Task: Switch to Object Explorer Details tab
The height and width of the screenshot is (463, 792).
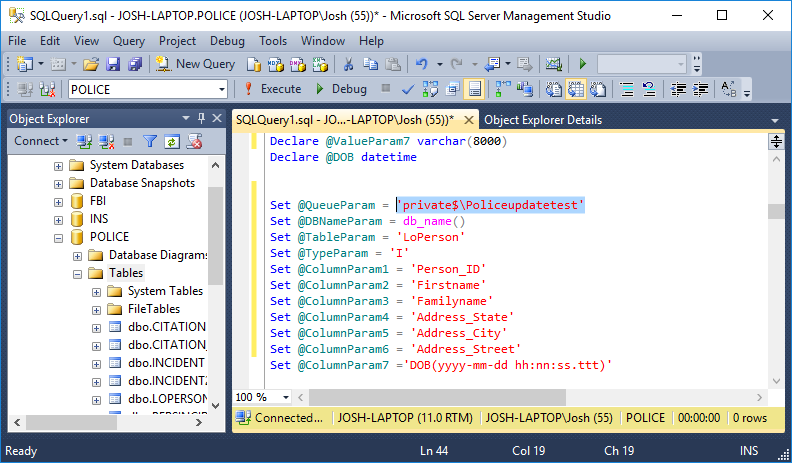Action: pos(543,120)
